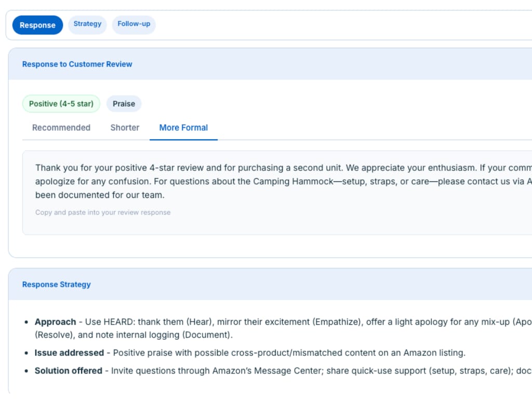This screenshot has width=532, height=399.
Task: Switch to the Shorter response variant
Action: [125, 128]
